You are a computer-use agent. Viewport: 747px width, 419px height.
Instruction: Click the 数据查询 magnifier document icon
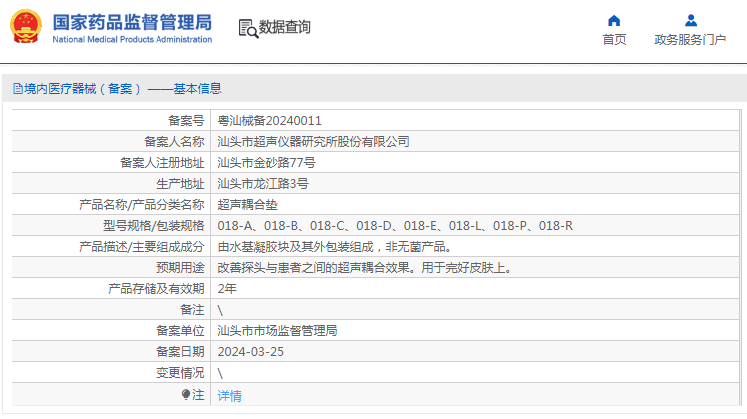click(x=247, y=28)
